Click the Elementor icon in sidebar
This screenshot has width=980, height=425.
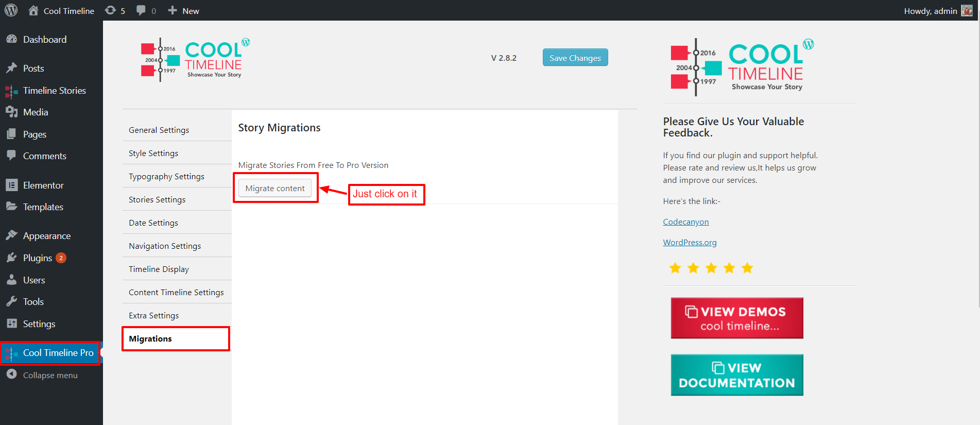[11, 185]
